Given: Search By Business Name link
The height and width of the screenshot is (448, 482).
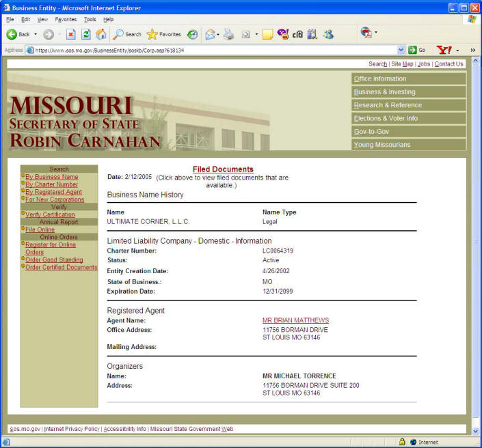Looking at the screenshot, I should (52, 177).
